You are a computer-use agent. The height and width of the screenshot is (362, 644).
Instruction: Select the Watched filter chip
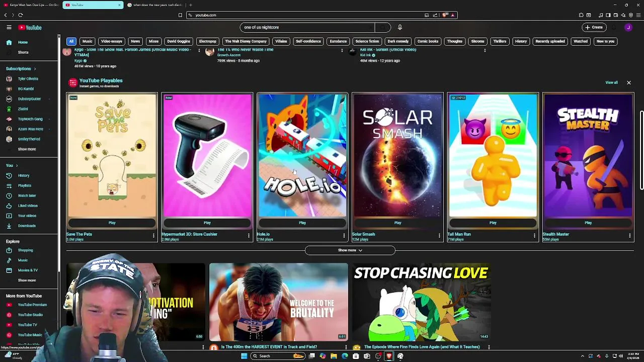click(x=581, y=41)
